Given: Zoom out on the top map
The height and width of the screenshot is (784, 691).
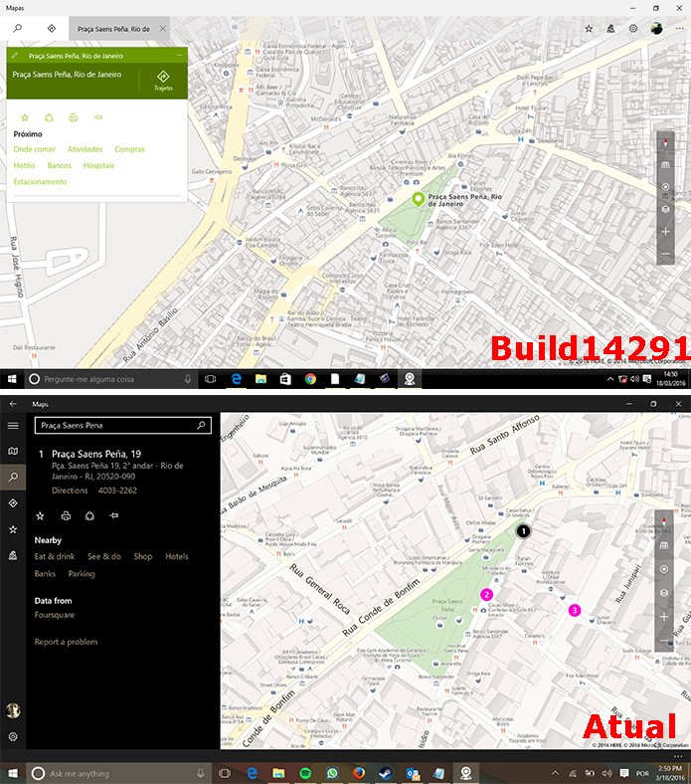Looking at the screenshot, I should click(x=665, y=254).
